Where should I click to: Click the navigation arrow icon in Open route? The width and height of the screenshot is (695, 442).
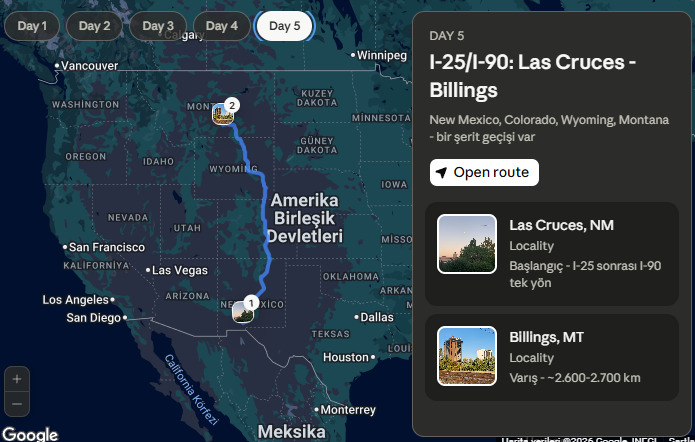click(x=441, y=172)
